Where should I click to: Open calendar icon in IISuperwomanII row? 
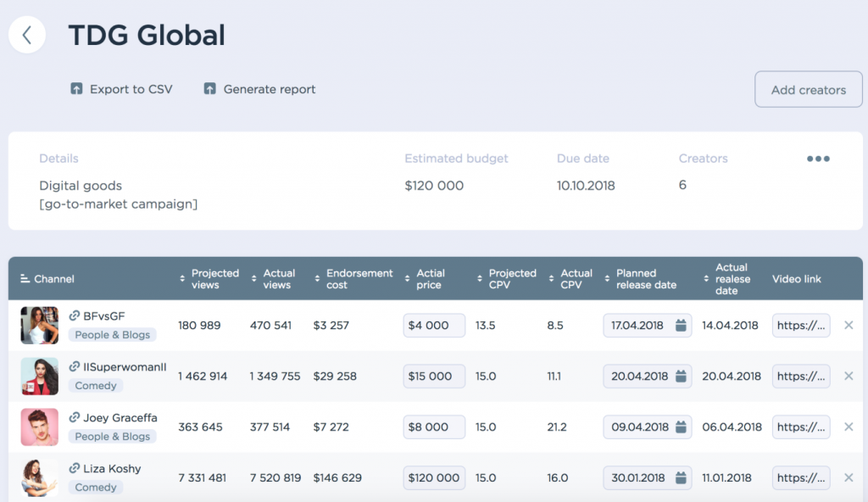coord(680,376)
